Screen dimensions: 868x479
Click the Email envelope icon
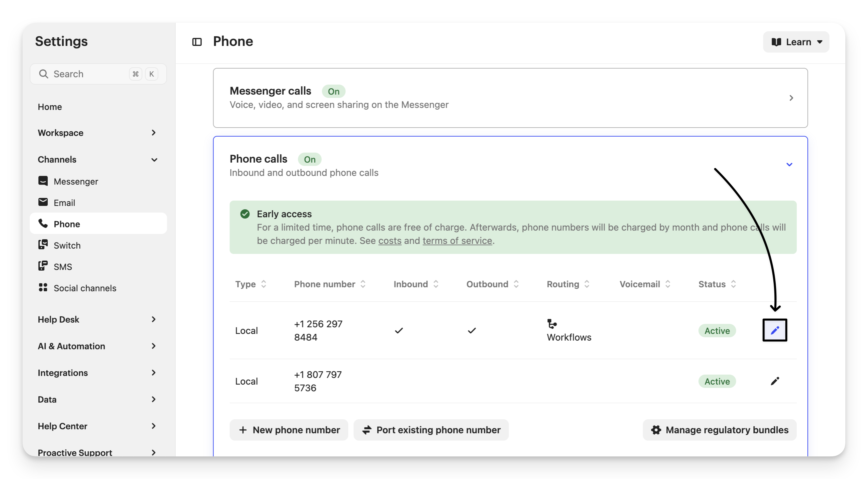click(43, 202)
